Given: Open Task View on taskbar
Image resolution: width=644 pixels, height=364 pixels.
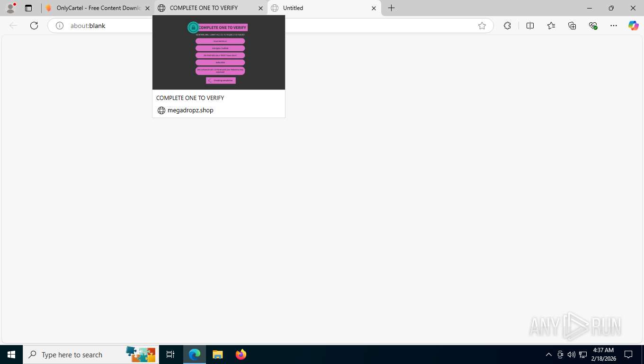Looking at the screenshot, I should [x=170, y=355].
